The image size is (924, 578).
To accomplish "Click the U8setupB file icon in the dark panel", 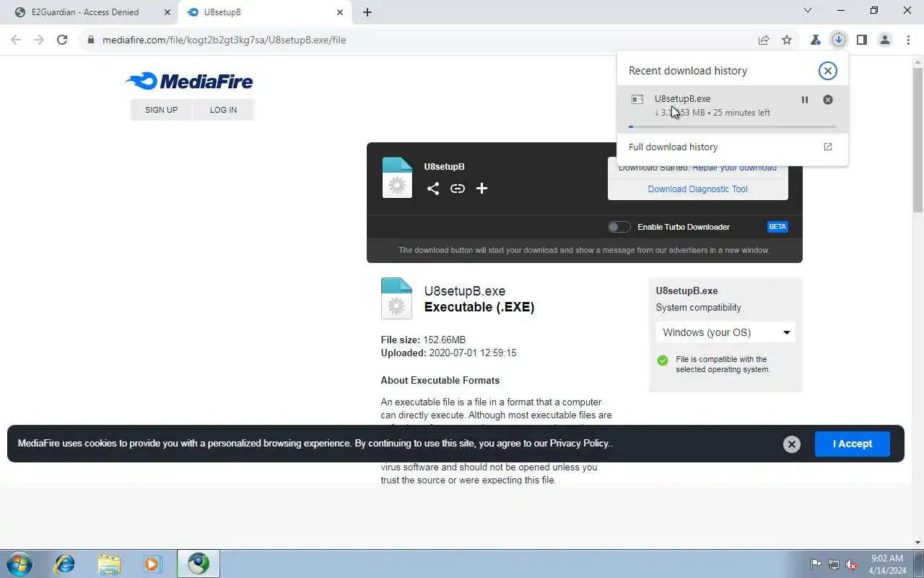I will pos(397,178).
